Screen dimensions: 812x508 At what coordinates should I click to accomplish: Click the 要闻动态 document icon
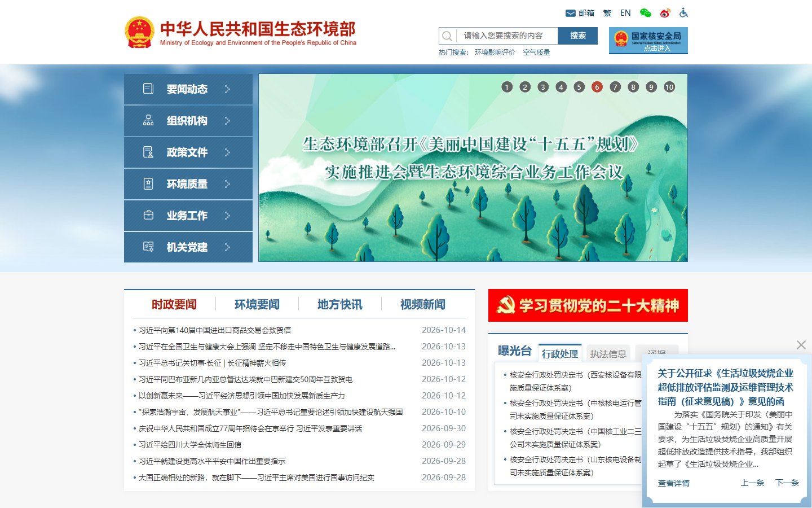tap(148, 89)
